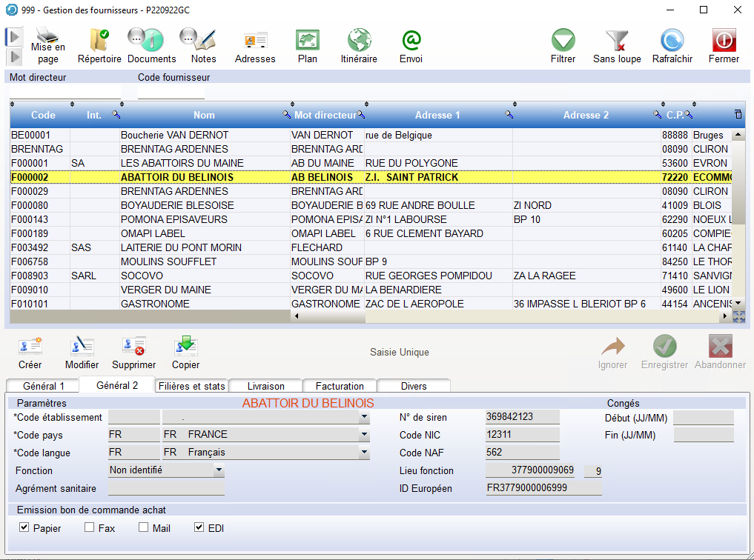The height and width of the screenshot is (560, 754).
Task: Disable the EDI checkbox
Action: point(199,528)
